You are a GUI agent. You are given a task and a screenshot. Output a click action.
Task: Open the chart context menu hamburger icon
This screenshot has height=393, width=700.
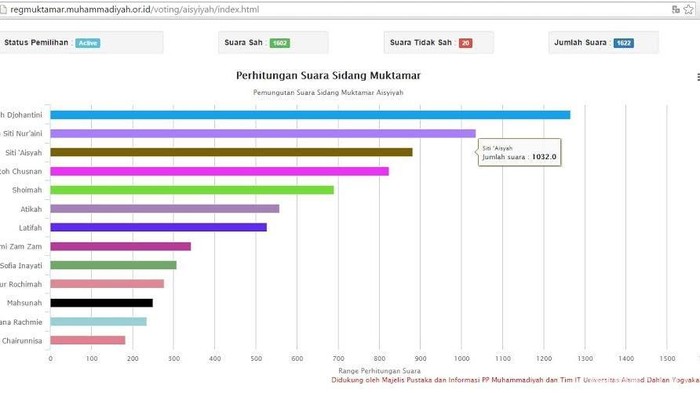698,77
